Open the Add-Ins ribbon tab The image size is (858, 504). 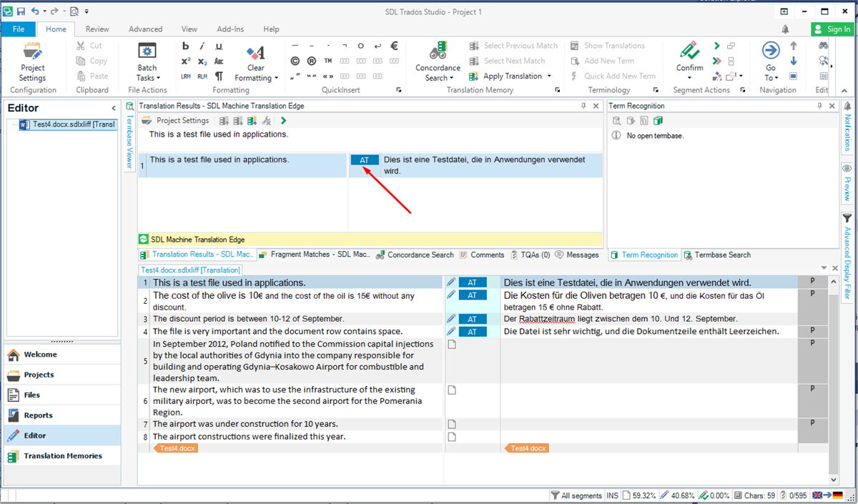pos(230,29)
